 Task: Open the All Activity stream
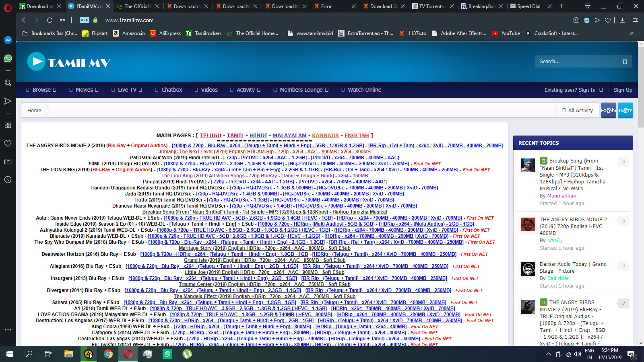tap(578, 111)
